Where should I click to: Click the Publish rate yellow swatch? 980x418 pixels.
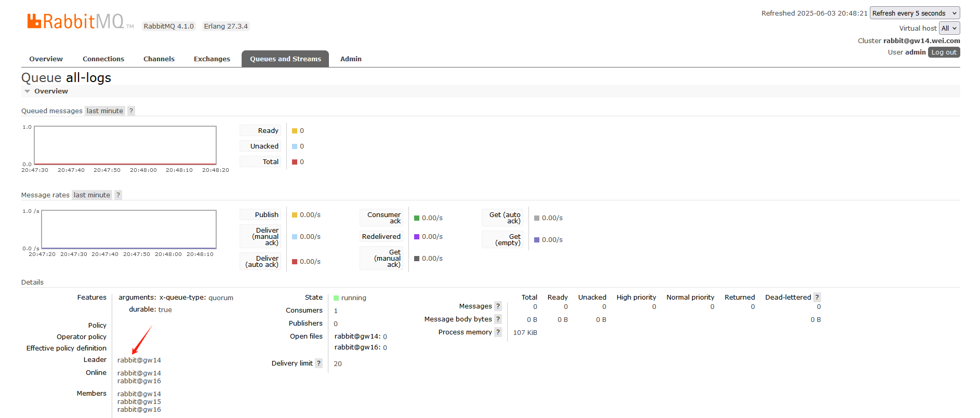pyautogui.click(x=295, y=215)
